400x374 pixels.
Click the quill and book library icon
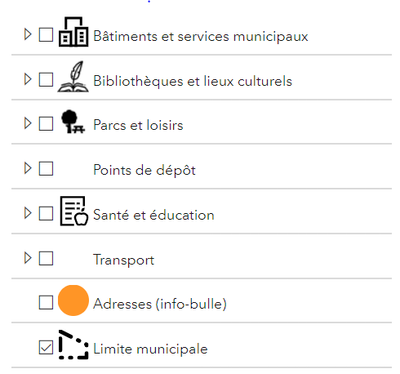pyautogui.click(x=73, y=76)
